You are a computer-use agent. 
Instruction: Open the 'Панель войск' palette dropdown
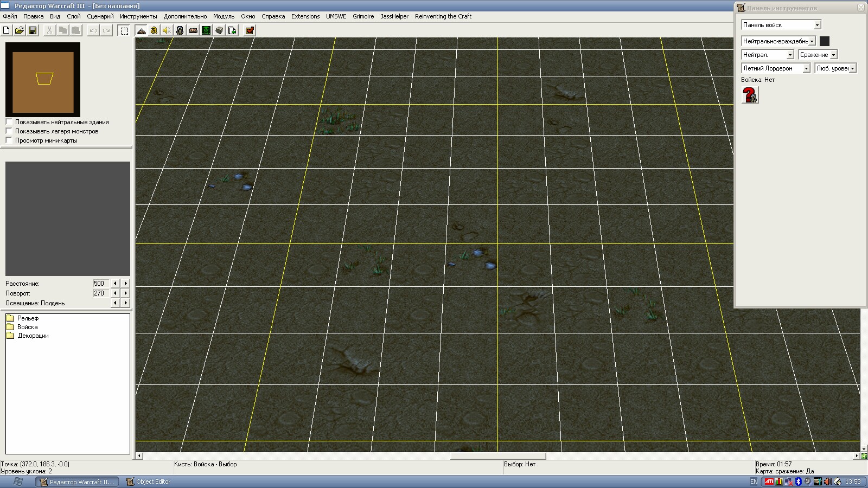781,25
